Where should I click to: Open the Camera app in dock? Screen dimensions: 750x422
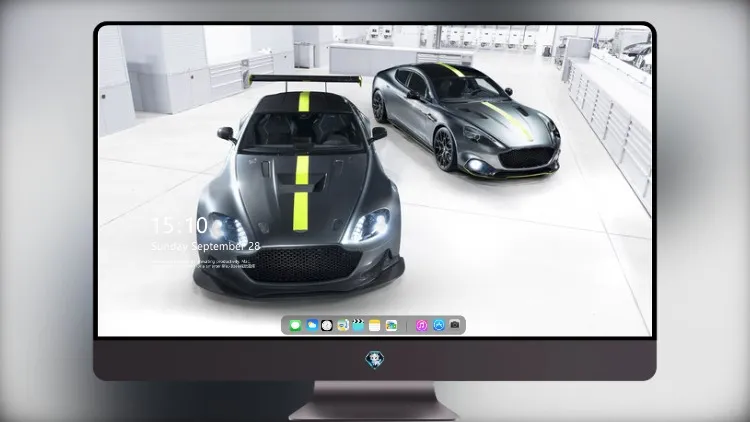(x=455, y=325)
